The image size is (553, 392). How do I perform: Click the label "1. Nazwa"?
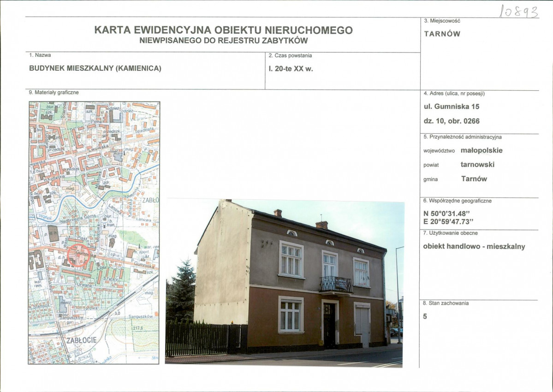pyautogui.click(x=40, y=55)
